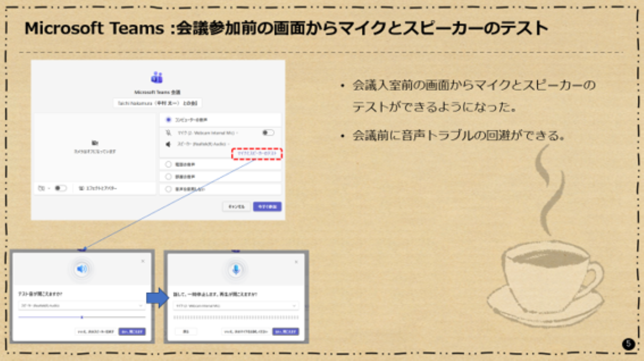The image size is (644, 361).
Task: Open the speaker device dropdown in the test dialog
Action: (82, 305)
